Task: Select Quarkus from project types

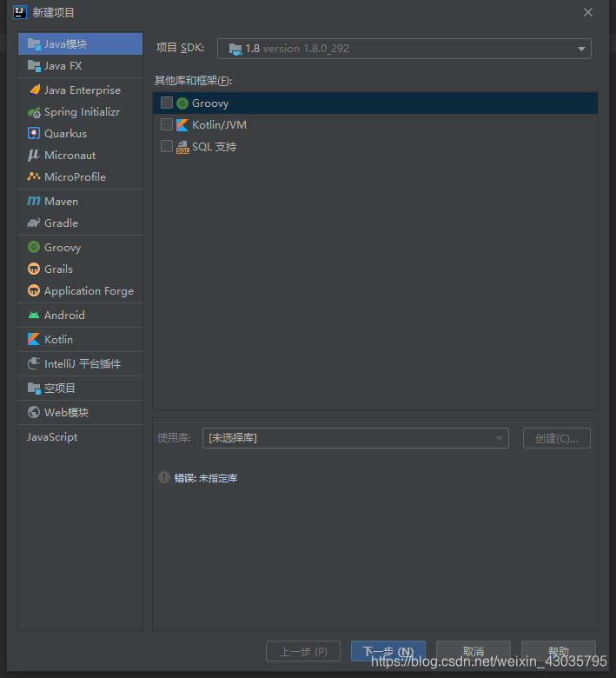Action: coord(81,134)
